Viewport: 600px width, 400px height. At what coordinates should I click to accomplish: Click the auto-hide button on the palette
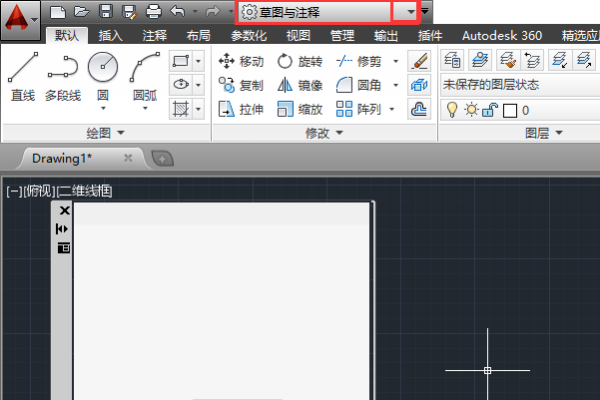64,229
